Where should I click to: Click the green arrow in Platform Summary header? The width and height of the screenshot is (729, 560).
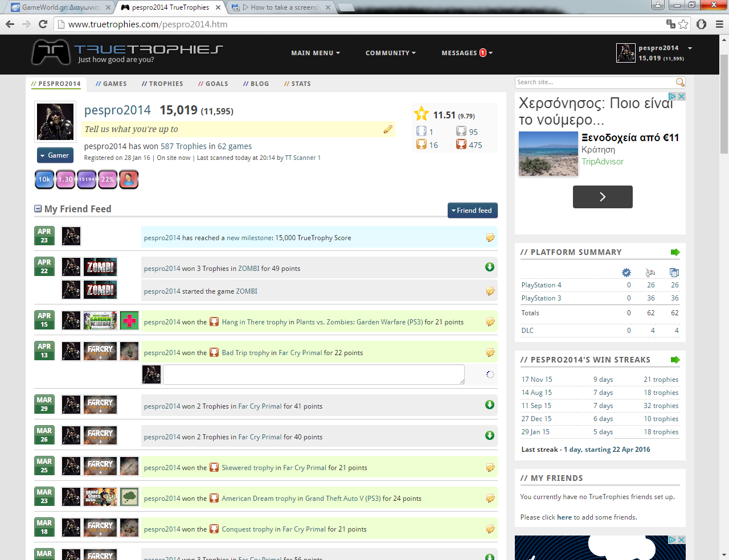(x=675, y=252)
